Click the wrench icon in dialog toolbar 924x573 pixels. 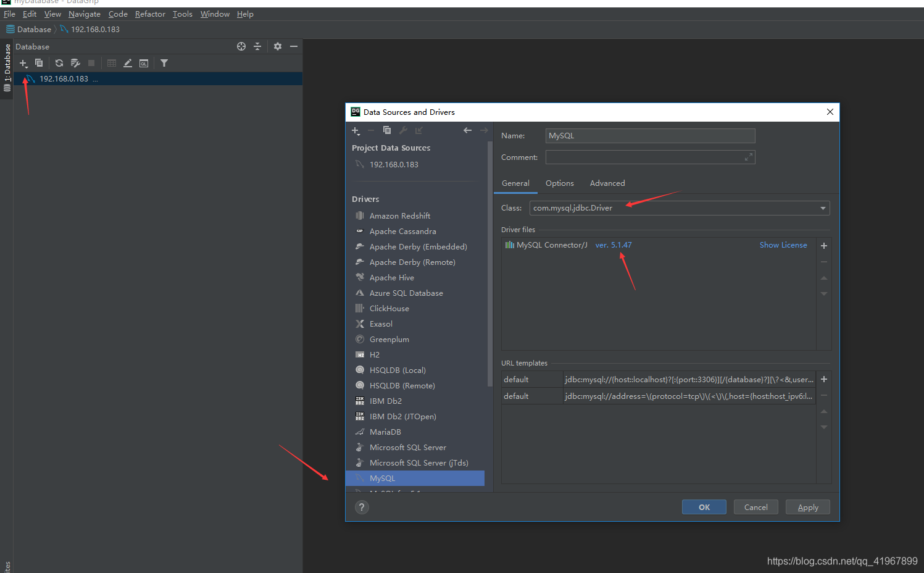pos(403,130)
